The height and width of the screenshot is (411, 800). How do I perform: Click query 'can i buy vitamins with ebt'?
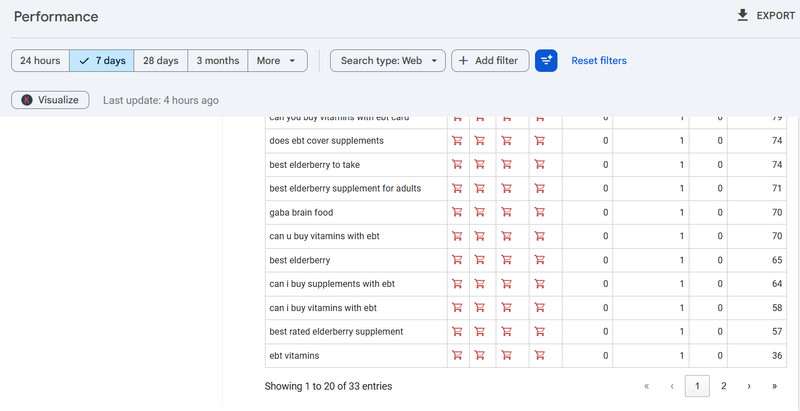[323, 308]
